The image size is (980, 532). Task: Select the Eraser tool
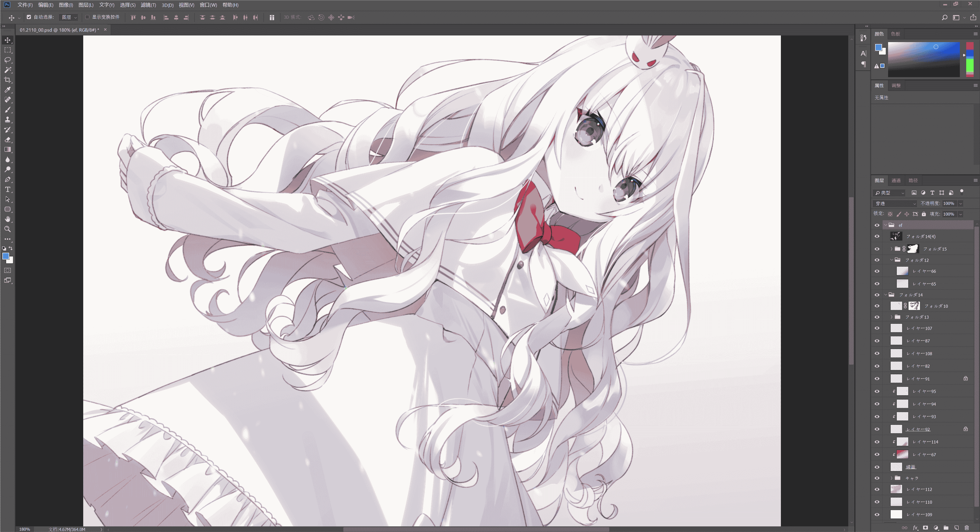coord(8,140)
